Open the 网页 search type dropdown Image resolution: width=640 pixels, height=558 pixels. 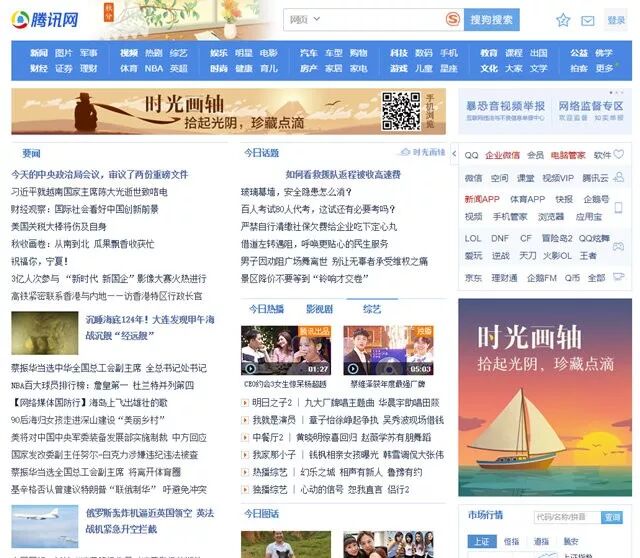point(304,20)
